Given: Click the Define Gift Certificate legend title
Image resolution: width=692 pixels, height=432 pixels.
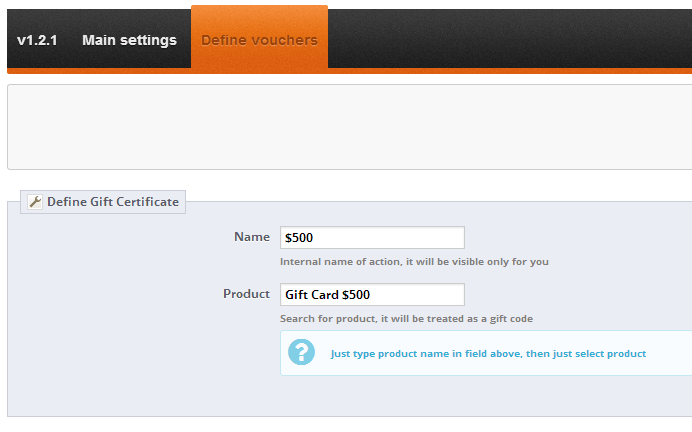Looking at the screenshot, I should tap(112, 202).
